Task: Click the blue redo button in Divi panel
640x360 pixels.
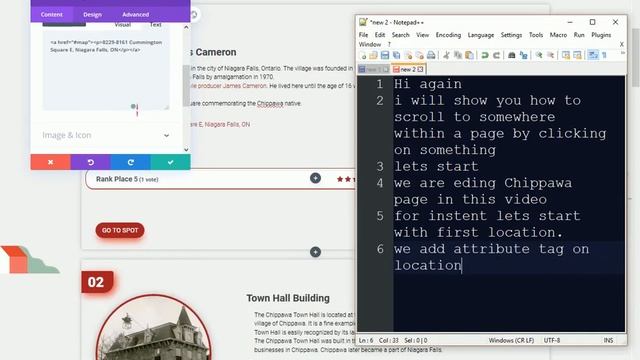Action: (x=131, y=162)
